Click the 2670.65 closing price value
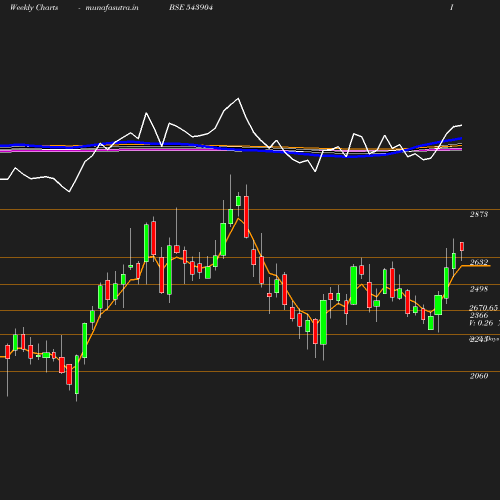This screenshot has width=500, height=500. (483, 308)
